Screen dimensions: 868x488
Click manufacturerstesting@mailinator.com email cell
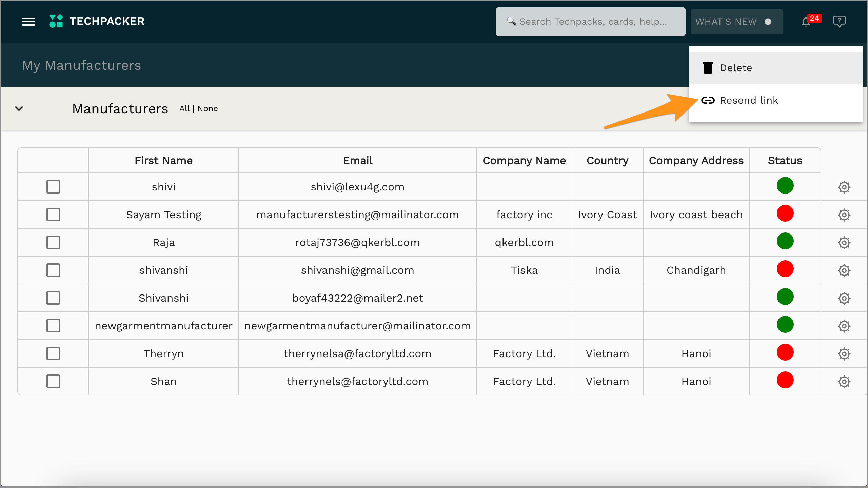click(x=357, y=215)
